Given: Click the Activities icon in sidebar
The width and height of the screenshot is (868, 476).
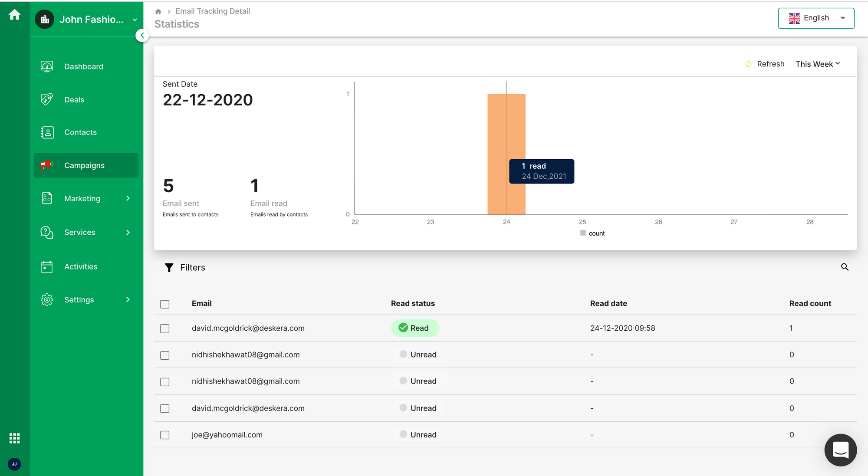Looking at the screenshot, I should click(46, 266).
